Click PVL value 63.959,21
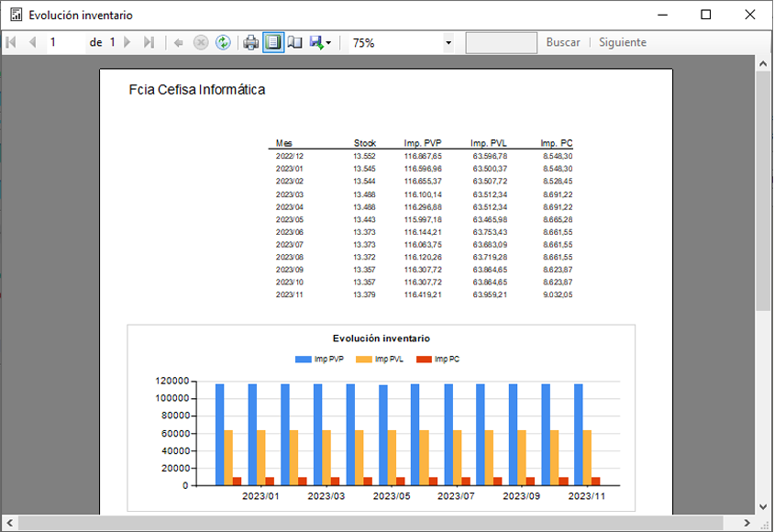The image size is (774, 532). pyautogui.click(x=490, y=294)
